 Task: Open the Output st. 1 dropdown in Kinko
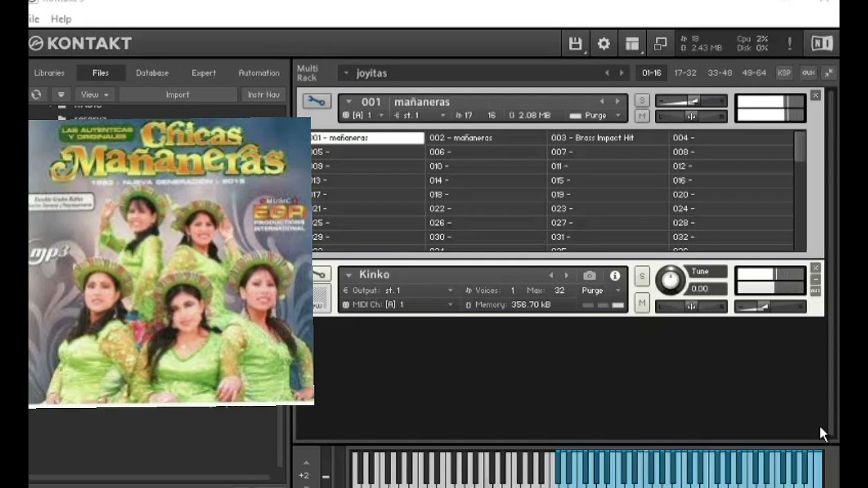[x=450, y=291]
